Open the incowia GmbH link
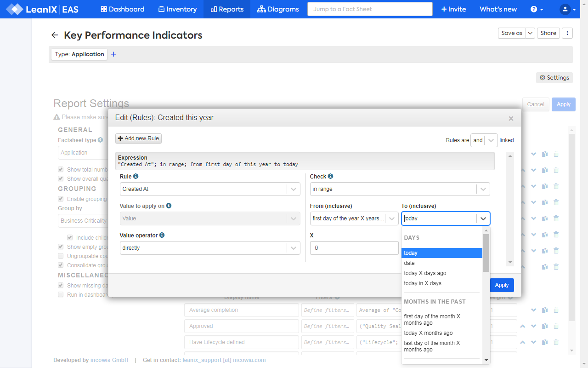The image size is (588, 368). point(109,360)
